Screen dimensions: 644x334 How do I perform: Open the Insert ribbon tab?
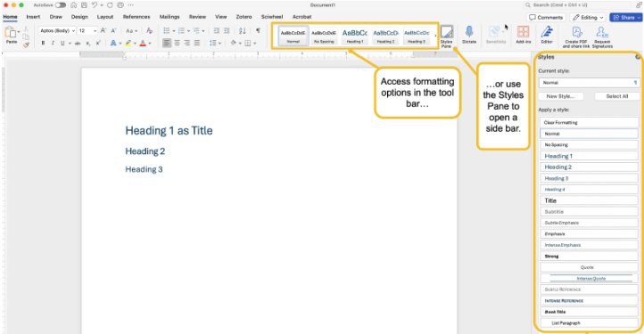(33, 17)
